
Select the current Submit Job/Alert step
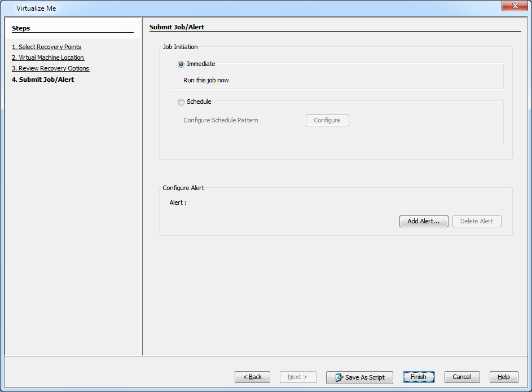pyautogui.click(x=43, y=80)
